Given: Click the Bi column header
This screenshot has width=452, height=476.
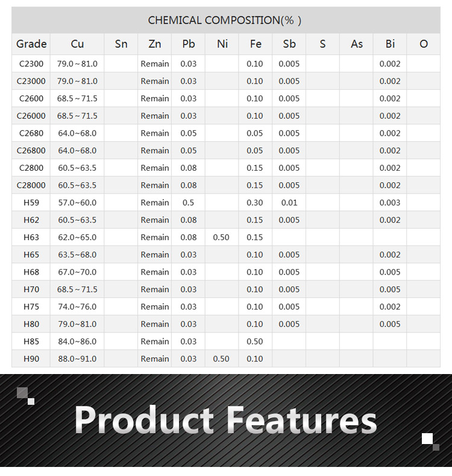Looking at the screenshot, I should tap(390, 44).
